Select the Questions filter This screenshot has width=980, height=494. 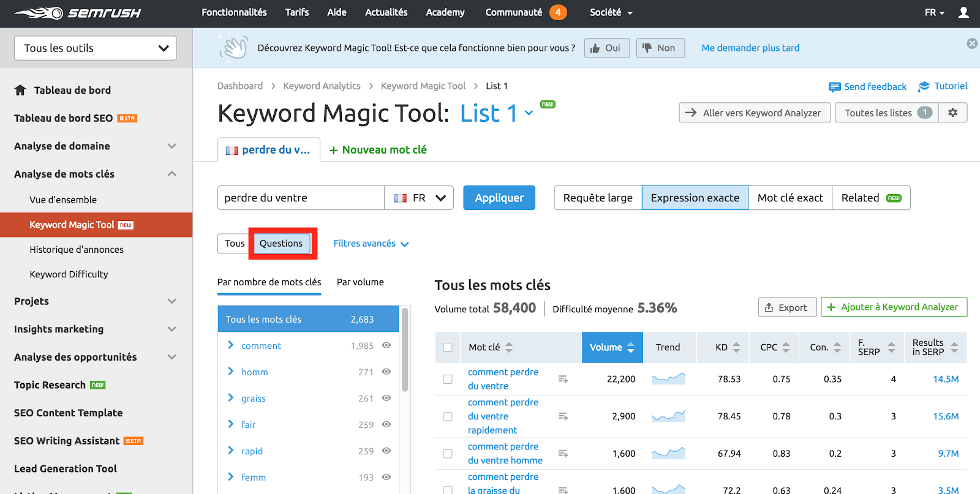tap(281, 244)
